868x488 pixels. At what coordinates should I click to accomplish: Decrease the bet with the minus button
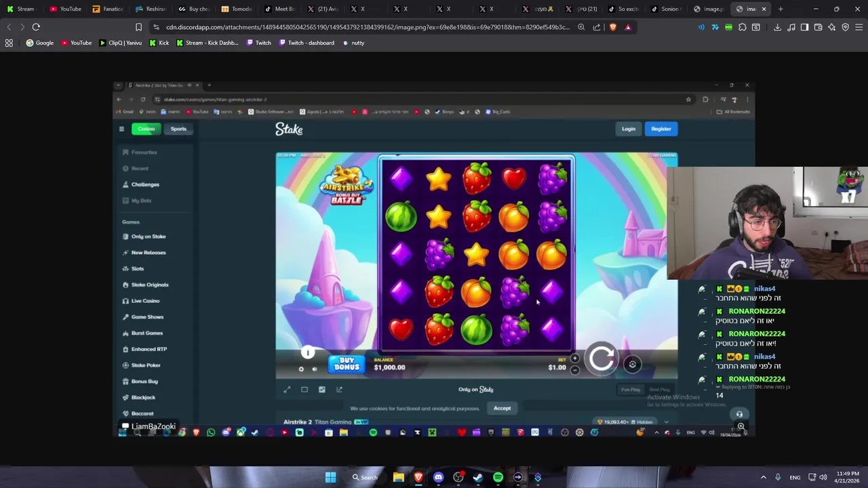pos(574,370)
